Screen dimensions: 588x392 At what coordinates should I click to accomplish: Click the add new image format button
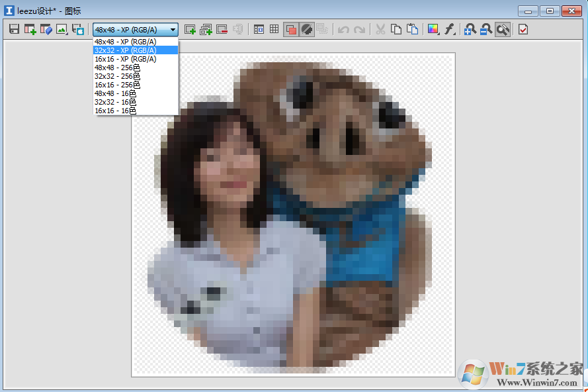point(190,29)
